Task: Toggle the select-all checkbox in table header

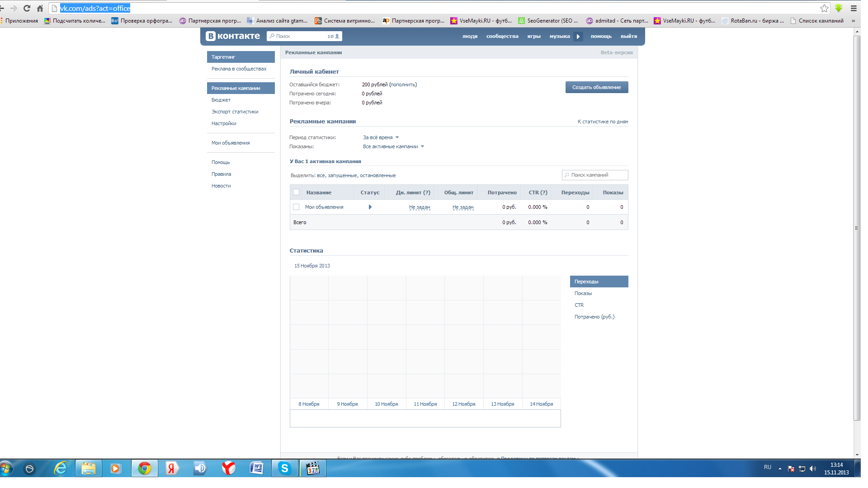Action: 296,192
